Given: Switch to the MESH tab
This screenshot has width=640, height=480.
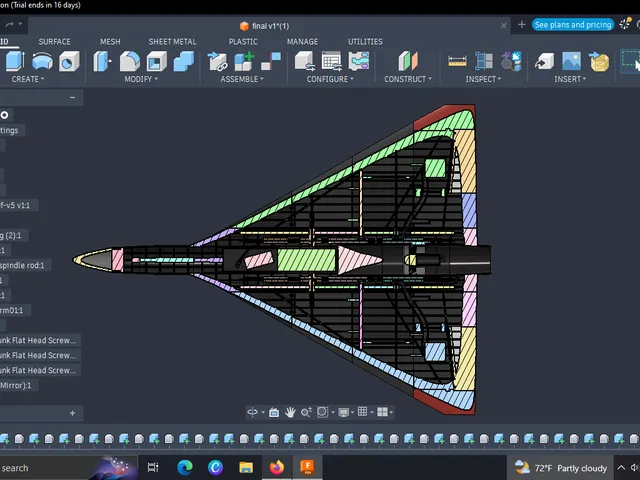Looking at the screenshot, I should [110, 42].
